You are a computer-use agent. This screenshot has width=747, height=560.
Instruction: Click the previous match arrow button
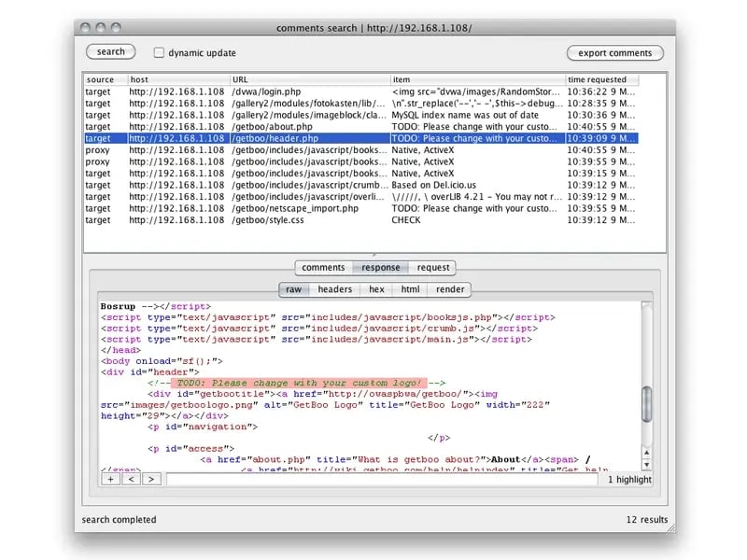coord(131,479)
